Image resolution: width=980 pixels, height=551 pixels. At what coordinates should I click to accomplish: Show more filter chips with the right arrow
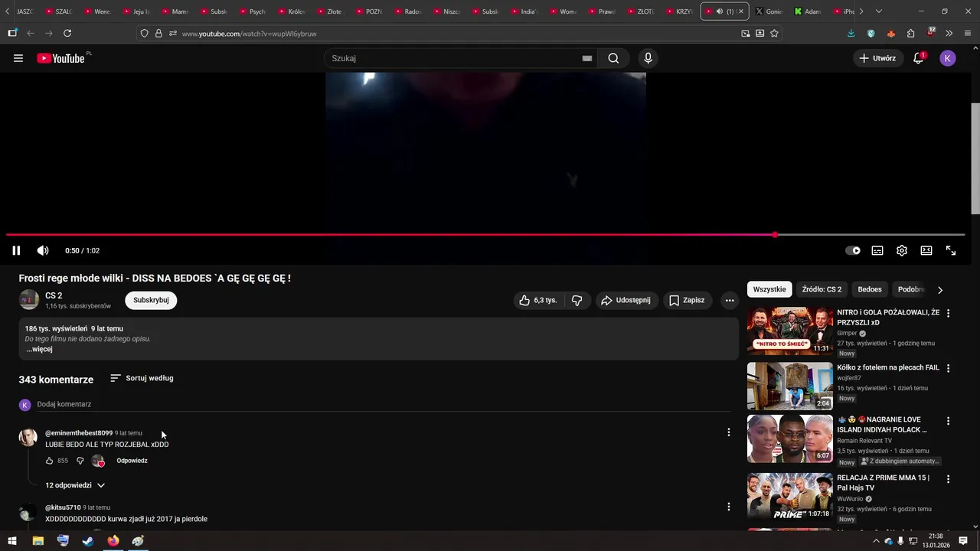coord(940,290)
